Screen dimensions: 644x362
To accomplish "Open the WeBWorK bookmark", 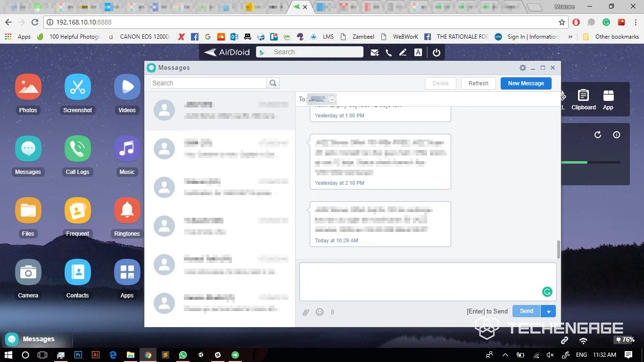I will (400, 37).
